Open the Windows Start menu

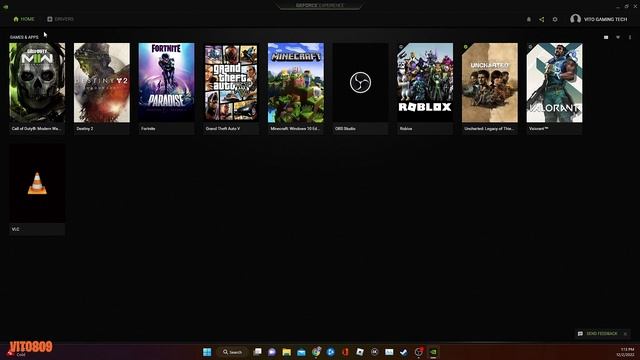point(207,352)
